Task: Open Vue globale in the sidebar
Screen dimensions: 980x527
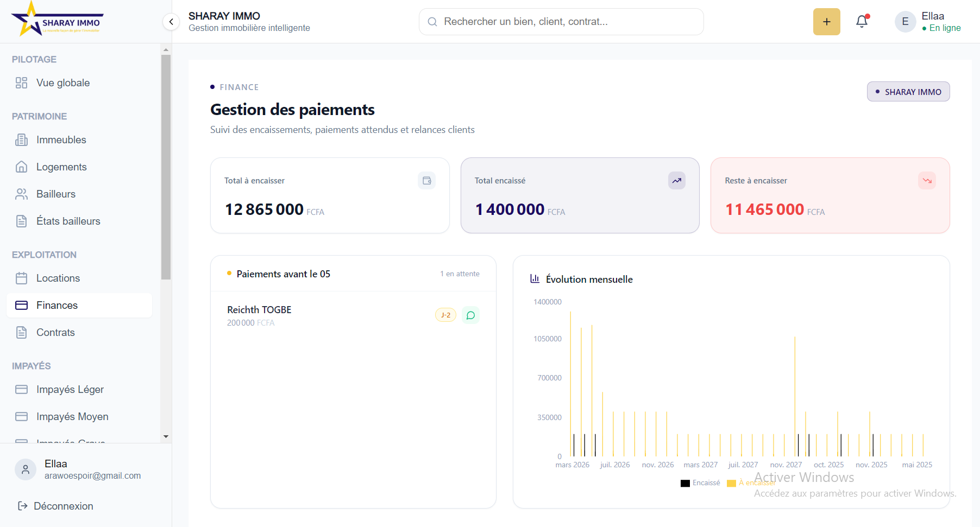Action: tap(63, 83)
